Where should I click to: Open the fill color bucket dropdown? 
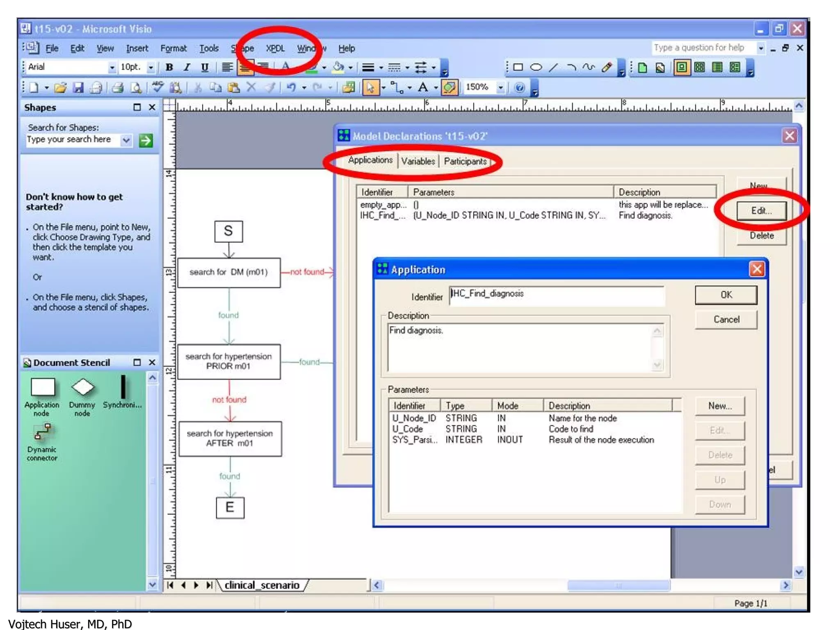click(350, 67)
